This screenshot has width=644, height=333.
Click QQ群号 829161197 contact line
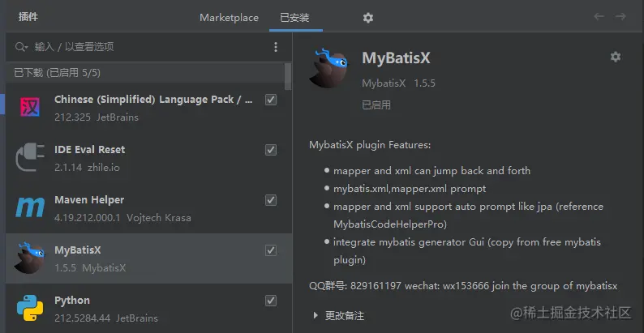[463, 286]
